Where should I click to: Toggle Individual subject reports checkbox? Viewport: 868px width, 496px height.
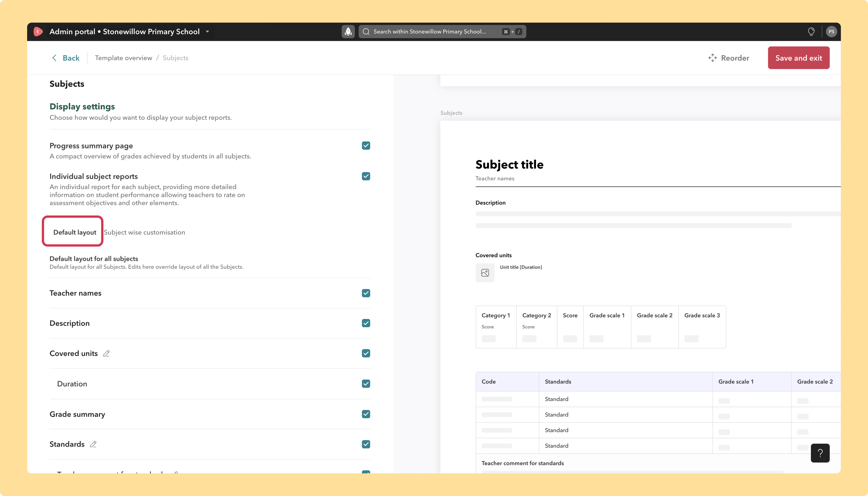pos(366,176)
